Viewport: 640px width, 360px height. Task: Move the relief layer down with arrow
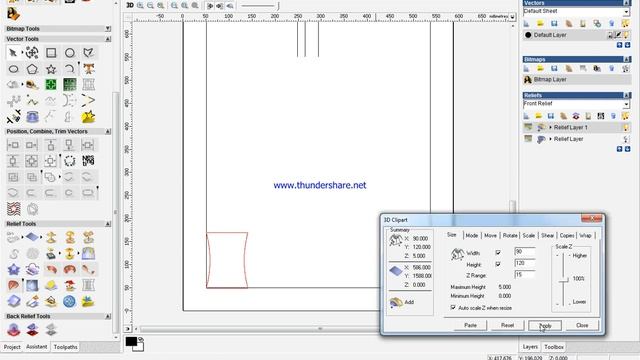(627, 149)
